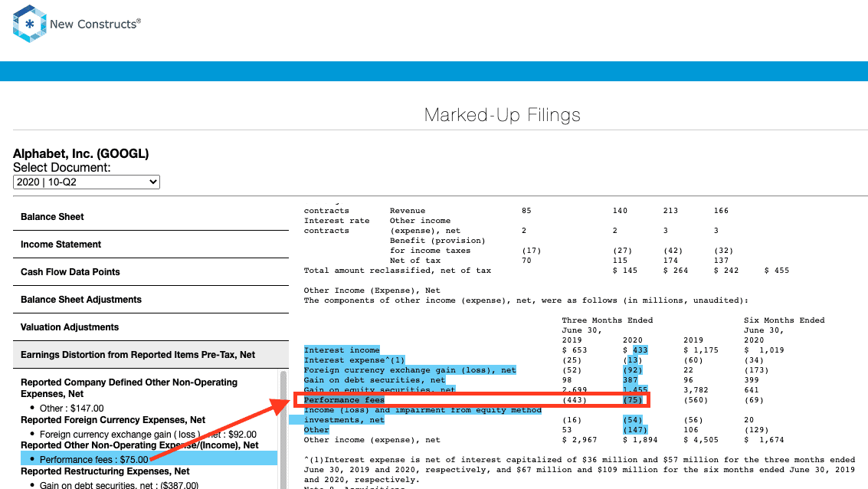Open the Balance Sheet section
Screen dimensions: 868x489
(151, 217)
